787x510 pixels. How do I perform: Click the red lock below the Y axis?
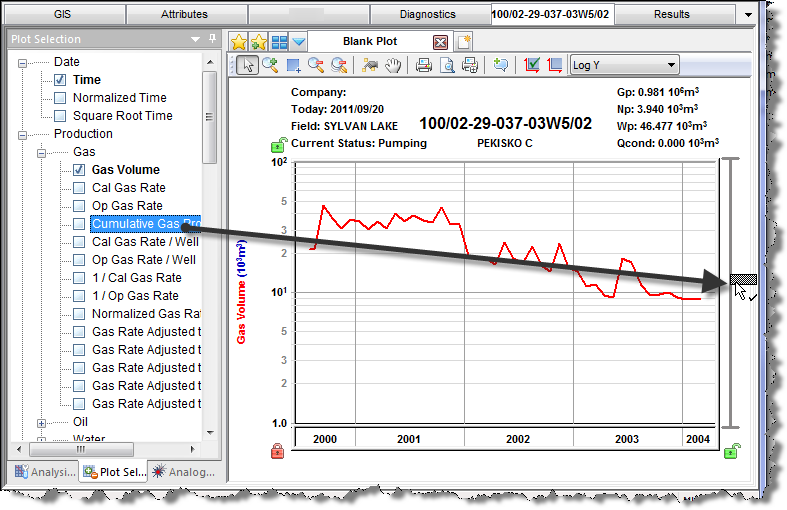[277, 452]
